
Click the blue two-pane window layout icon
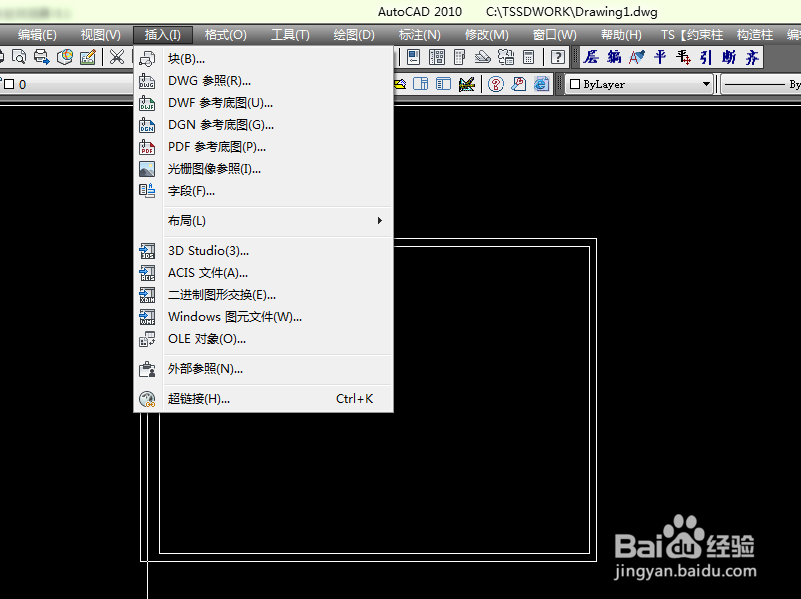(x=420, y=84)
